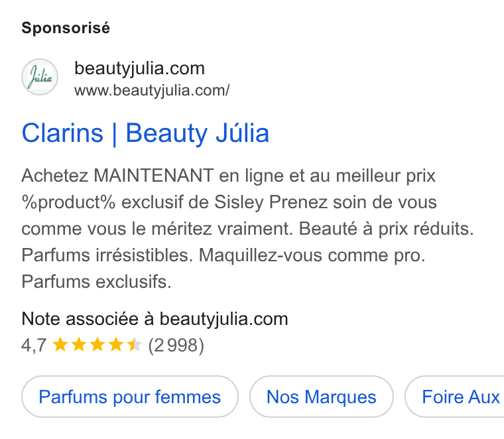Open the Clarins | Beauty Júlia headline

[x=145, y=133]
